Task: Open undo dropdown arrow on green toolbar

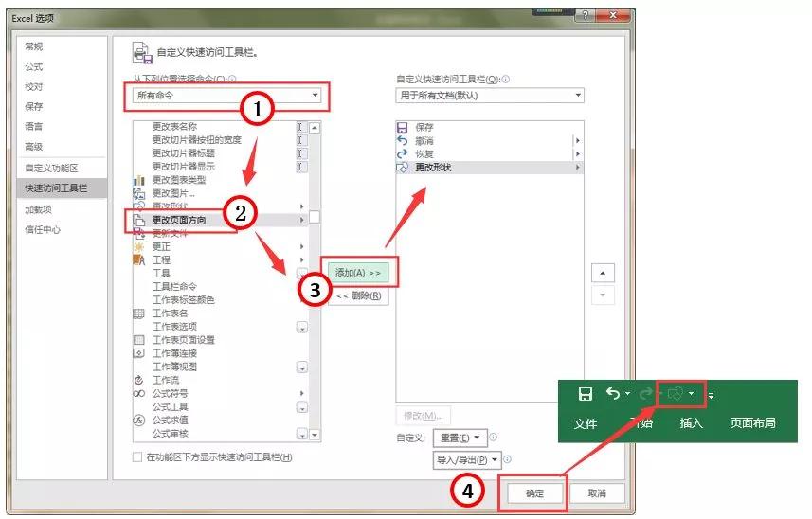Action: 627,394
